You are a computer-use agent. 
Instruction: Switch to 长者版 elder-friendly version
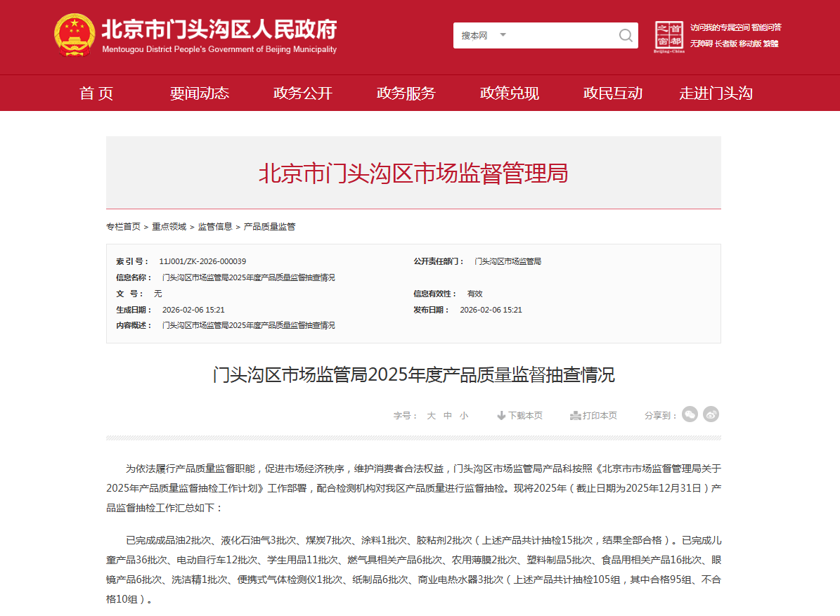click(x=725, y=44)
